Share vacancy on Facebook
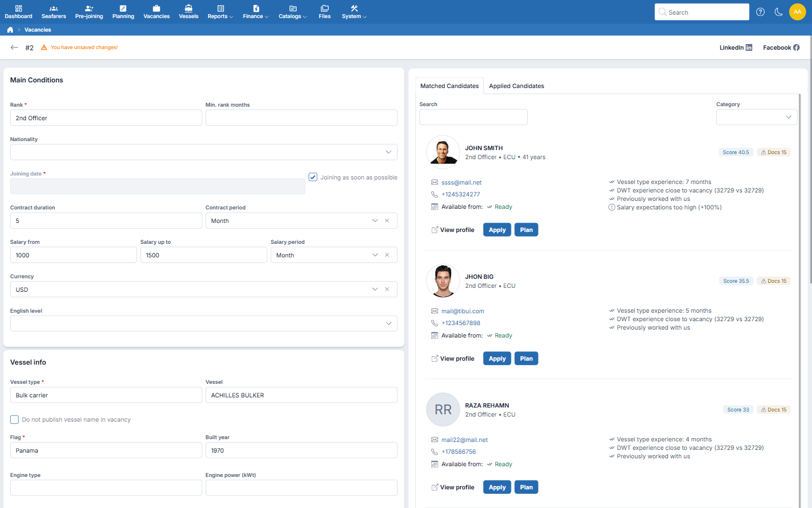The height and width of the screenshot is (508, 812). (x=781, y=47)
